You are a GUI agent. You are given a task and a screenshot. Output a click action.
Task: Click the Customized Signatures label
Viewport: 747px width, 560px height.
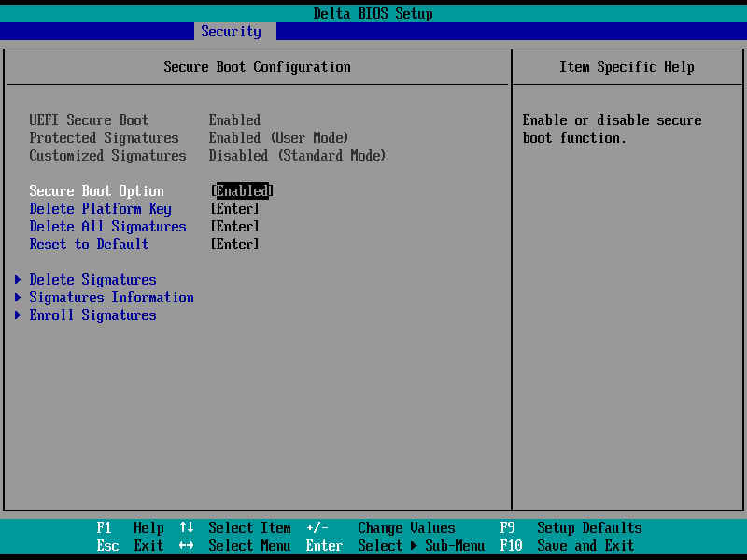107,156
